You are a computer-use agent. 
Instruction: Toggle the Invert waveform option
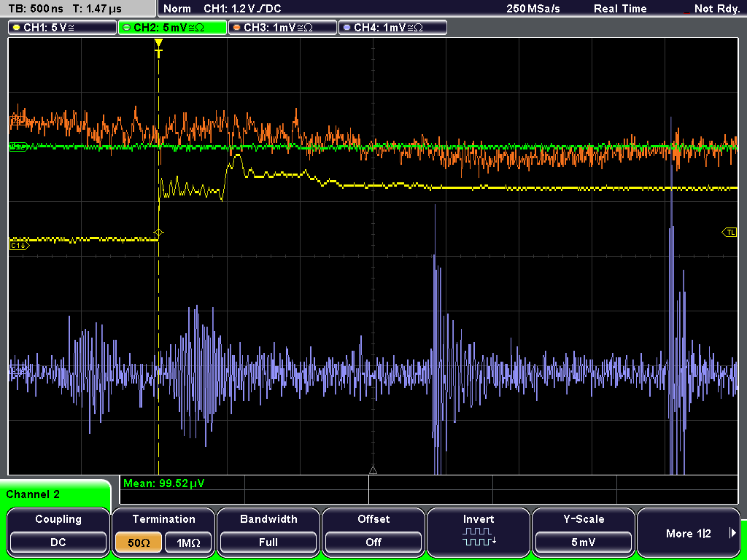click(x=479, y=532)
